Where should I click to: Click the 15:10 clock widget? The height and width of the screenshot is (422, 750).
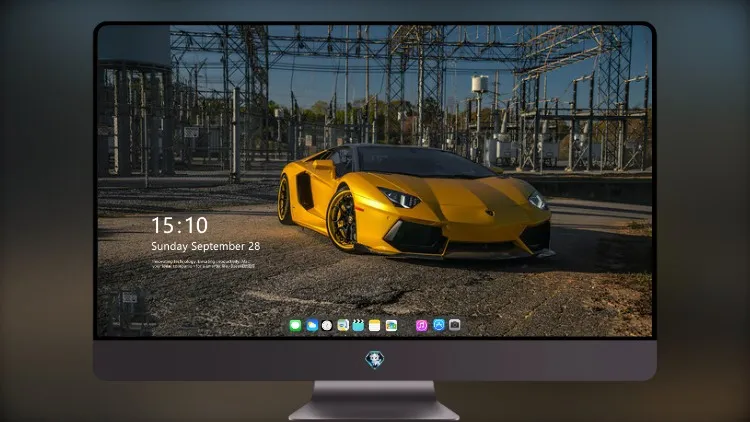[x=179, y=225]
